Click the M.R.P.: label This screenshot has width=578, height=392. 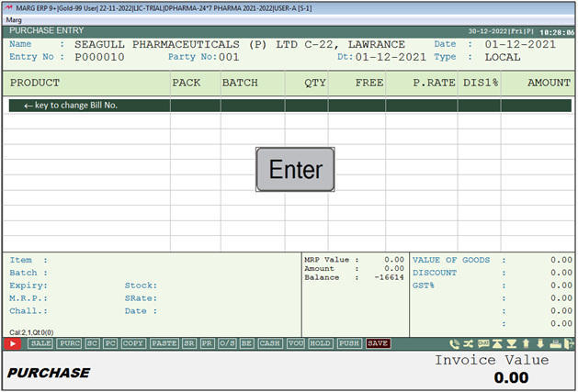[28, 298]
